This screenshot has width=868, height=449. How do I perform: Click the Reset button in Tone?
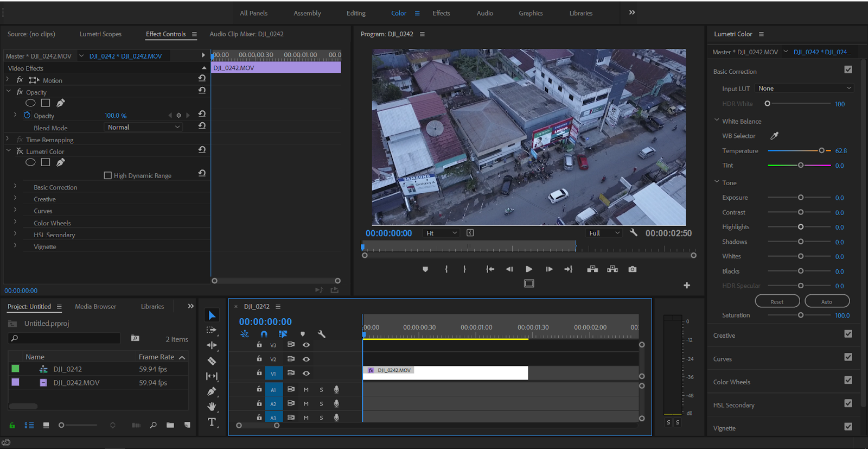(777, 301)
